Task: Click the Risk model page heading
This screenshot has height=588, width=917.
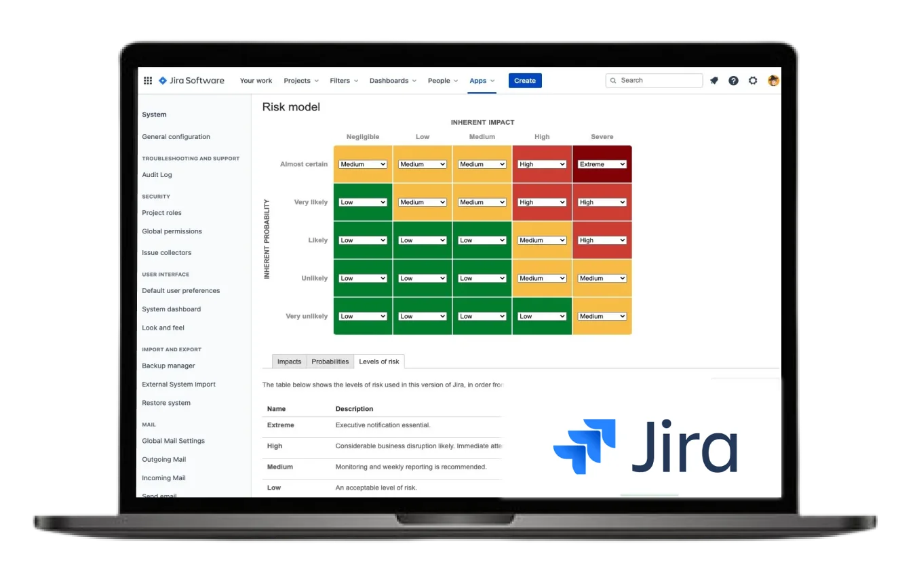Action: [x=291, y=107]
